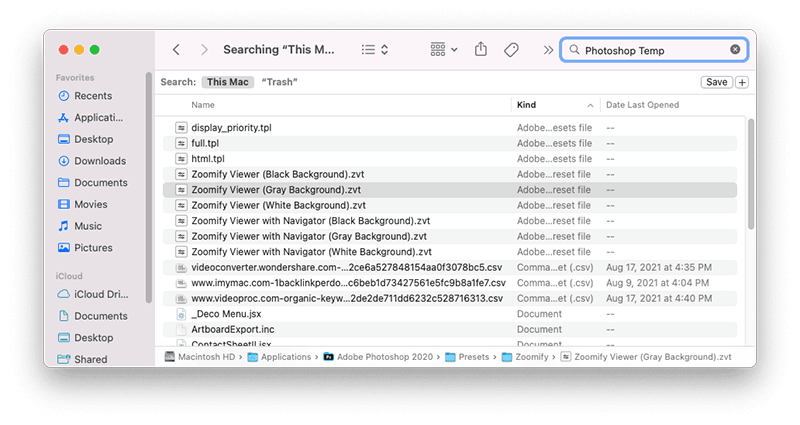
Task: Select Zoomify Viewer (Black Background).zvt
Action: 450,174
